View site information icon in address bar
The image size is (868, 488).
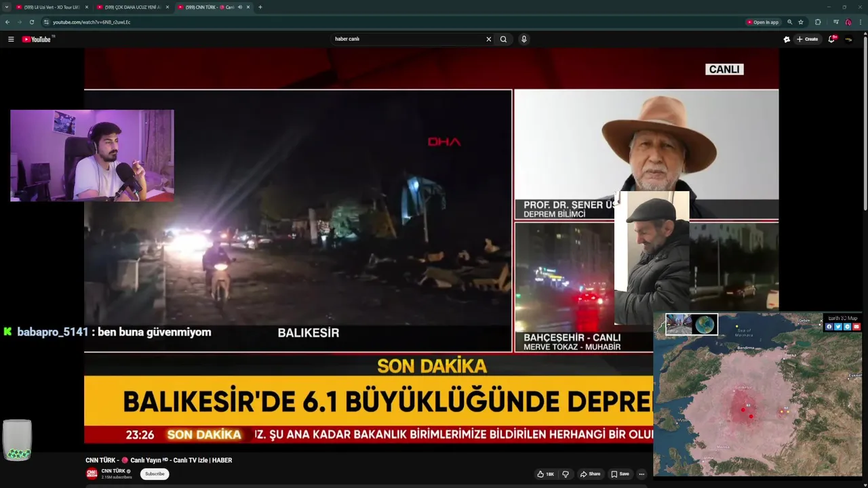tap(46, 22)
